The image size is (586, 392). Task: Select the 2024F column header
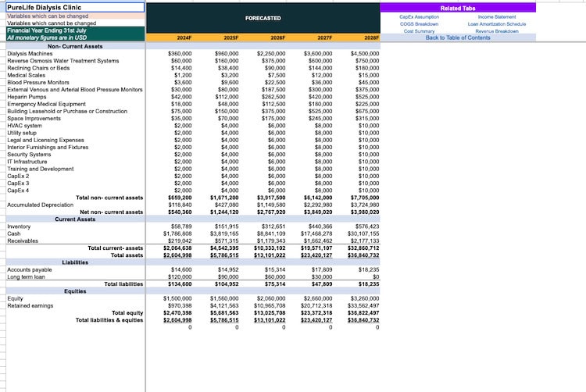click(x=184, y=37)
